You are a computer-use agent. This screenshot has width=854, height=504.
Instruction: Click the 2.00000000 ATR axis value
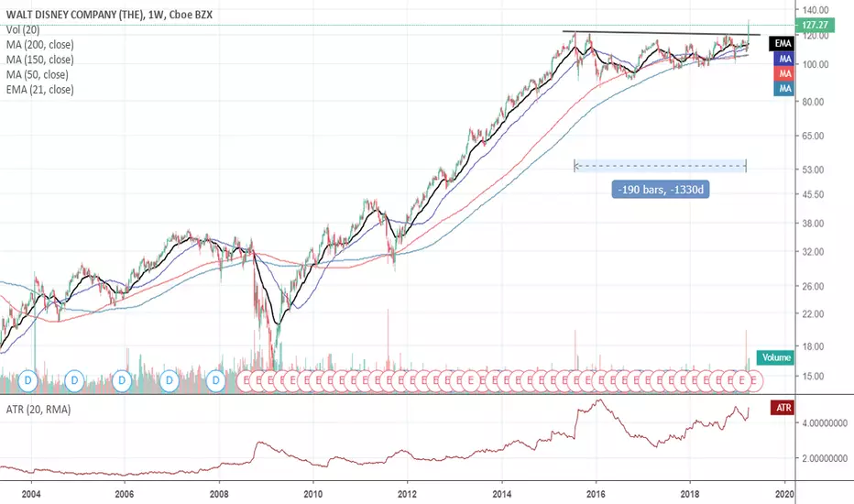click(x=824, y=458)
